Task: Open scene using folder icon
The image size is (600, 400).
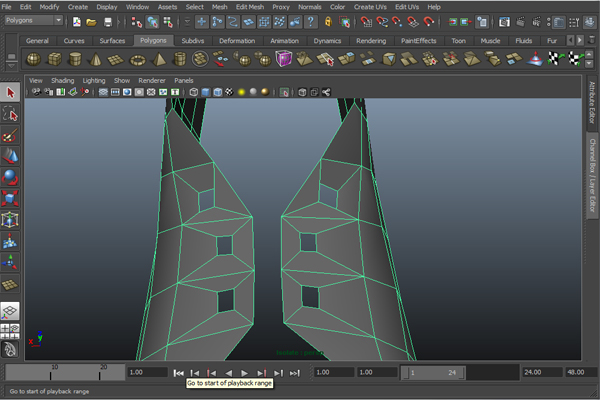Action: coord(91,22)
